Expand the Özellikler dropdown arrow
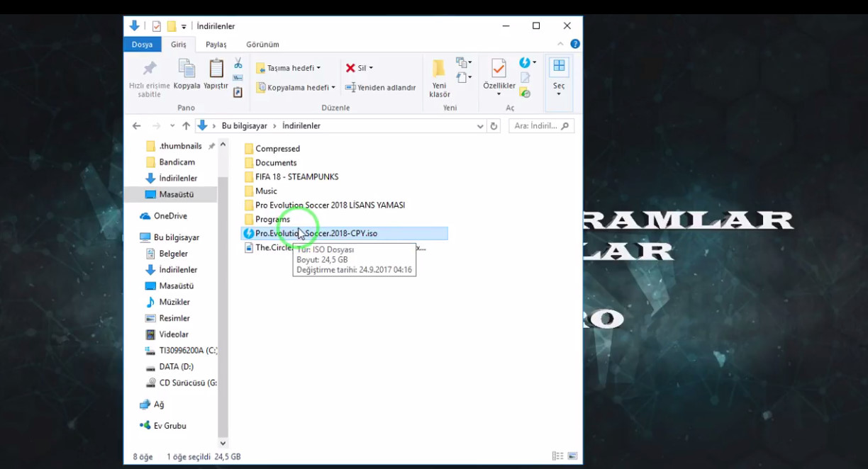This screenshot has width=868, height=469. tap(499, 94)
